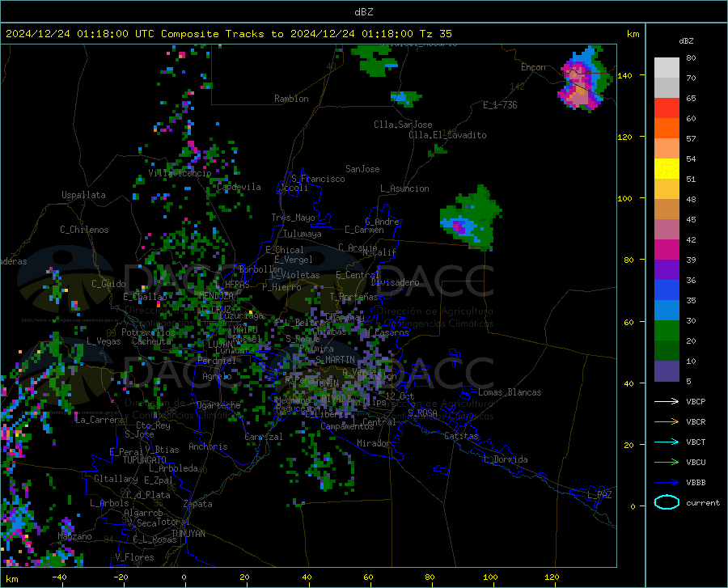
Task: Click the Uspallata place label
Action: coord(83,195)
